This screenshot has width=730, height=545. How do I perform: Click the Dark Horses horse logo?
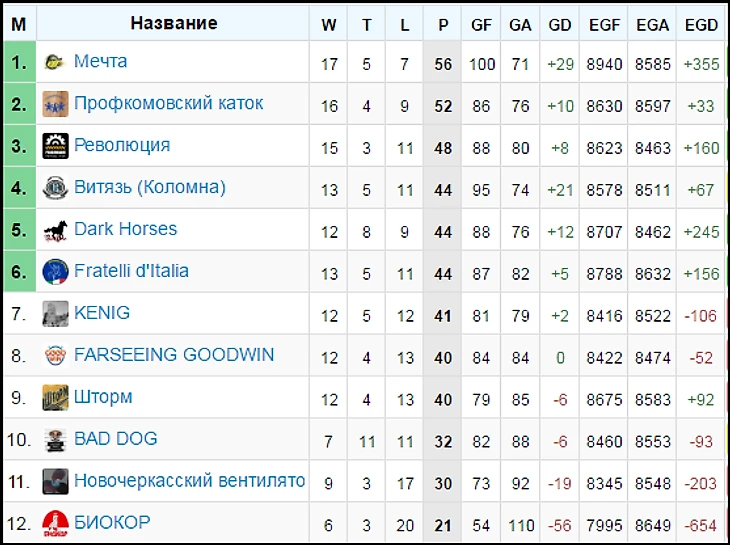[x=55, y=231]
